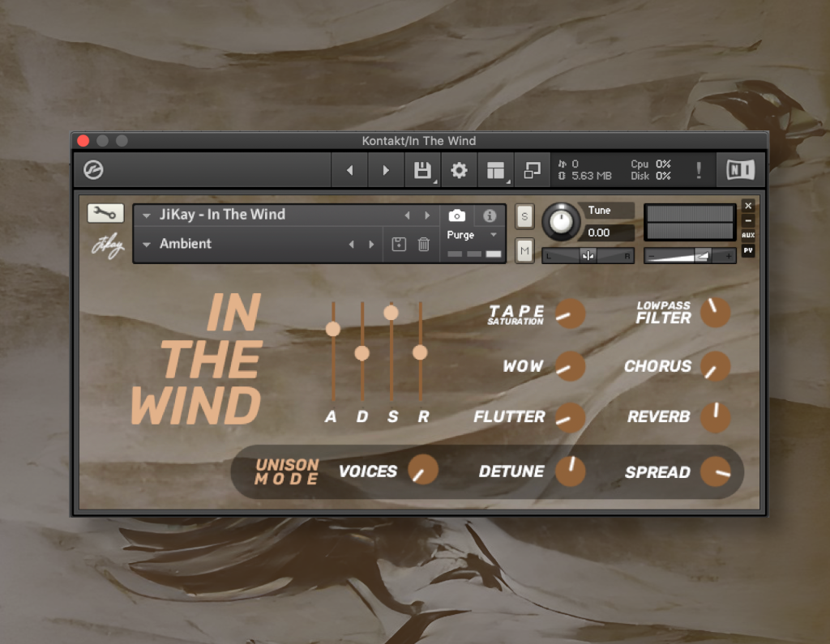Image resolution: width=830 pixels, height=644 pixels.
Task: Toggle the AUX sends panel
Action: point(748,235)
